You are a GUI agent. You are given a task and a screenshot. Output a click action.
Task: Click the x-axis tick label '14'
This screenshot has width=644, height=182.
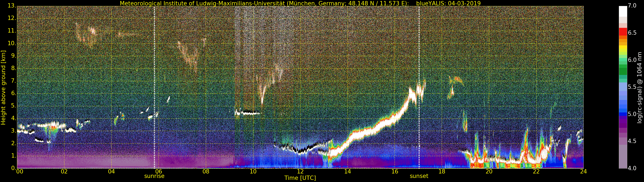pos(348,172)
